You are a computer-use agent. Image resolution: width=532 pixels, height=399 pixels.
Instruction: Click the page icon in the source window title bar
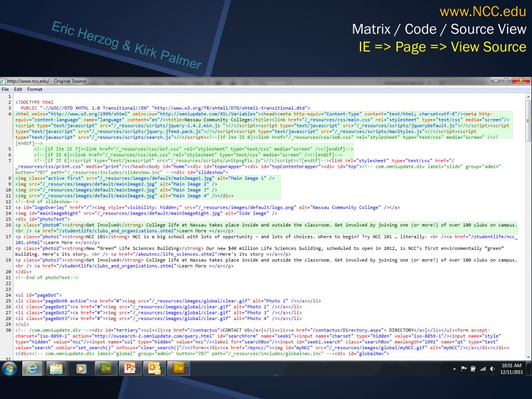pyautogui.click(x=3, y=81)
